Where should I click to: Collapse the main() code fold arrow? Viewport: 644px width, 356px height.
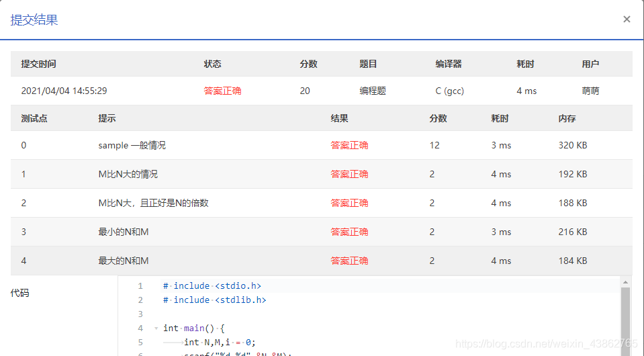click(x=156, y=328)
